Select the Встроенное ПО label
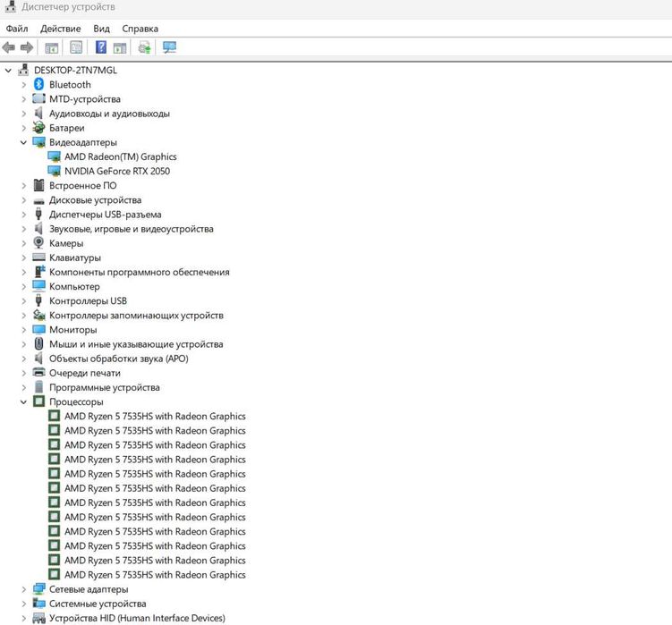Screen dimensions: 672x625 click(x=82, y=185)
